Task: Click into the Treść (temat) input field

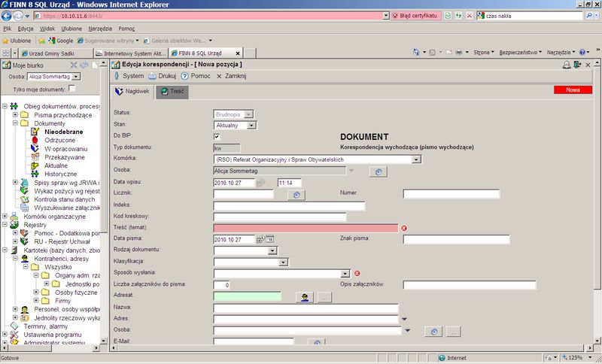Action: pyautogui.click(x=306, y=228)
